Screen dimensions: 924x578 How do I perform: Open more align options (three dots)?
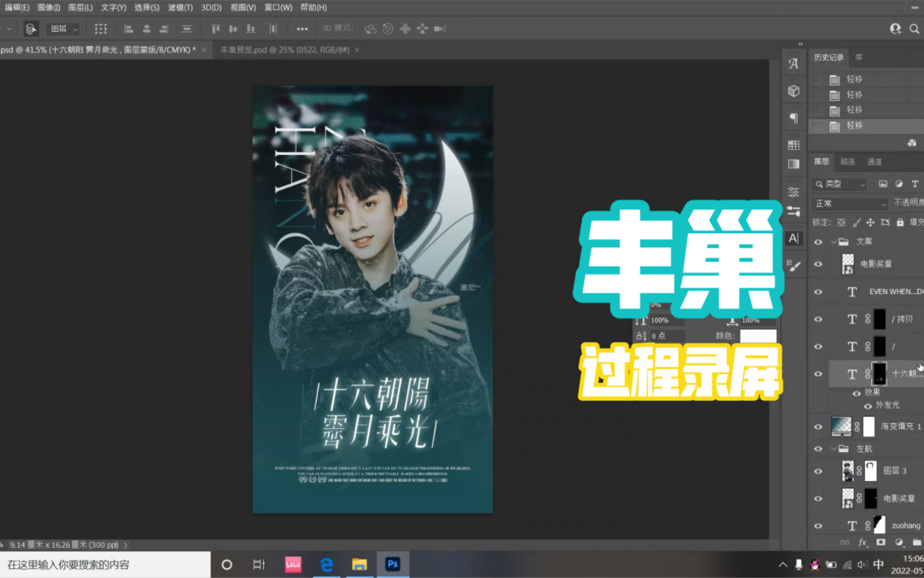point(302,29)
